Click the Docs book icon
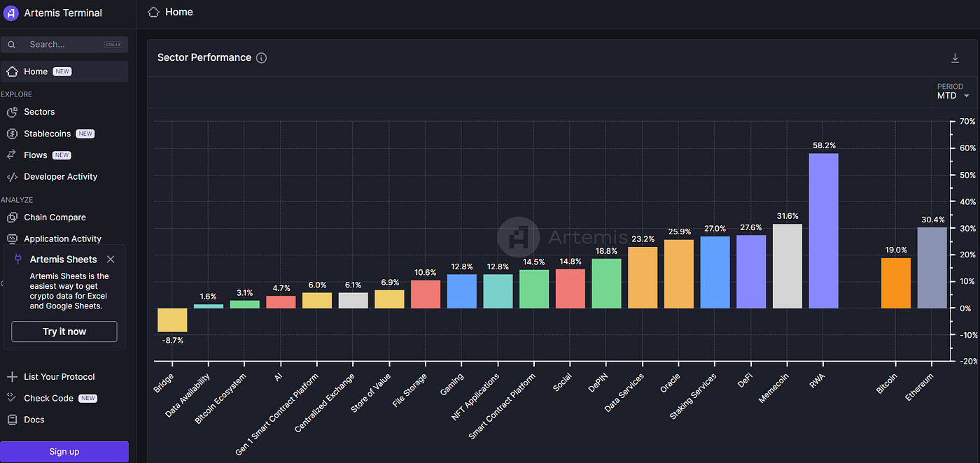This screenshot has height=463, width=980. pyautogui.click(x=12, y=420)
